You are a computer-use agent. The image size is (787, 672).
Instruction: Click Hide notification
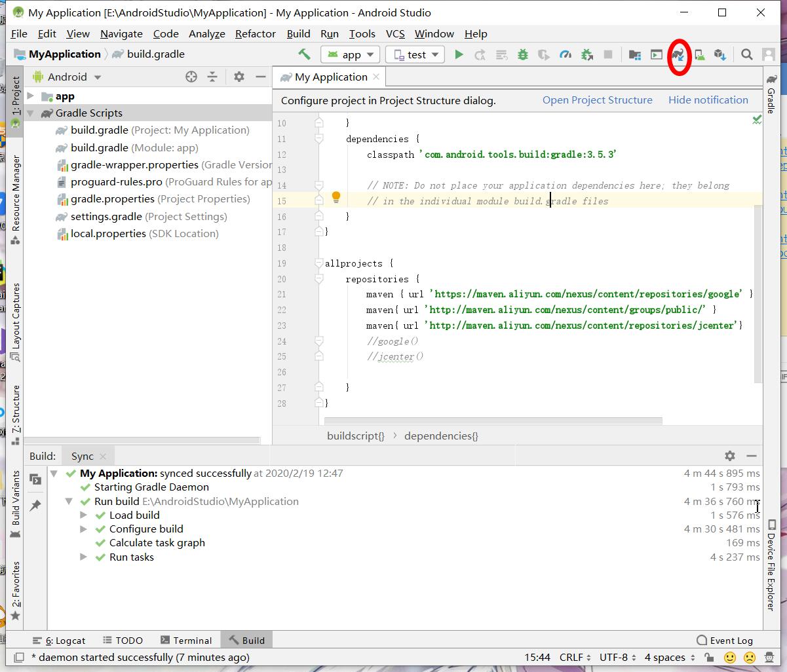[708, 100]
